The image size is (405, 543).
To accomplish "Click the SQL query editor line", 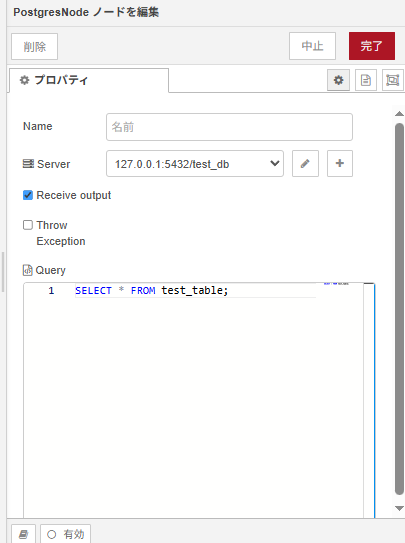I will (195, 290).
